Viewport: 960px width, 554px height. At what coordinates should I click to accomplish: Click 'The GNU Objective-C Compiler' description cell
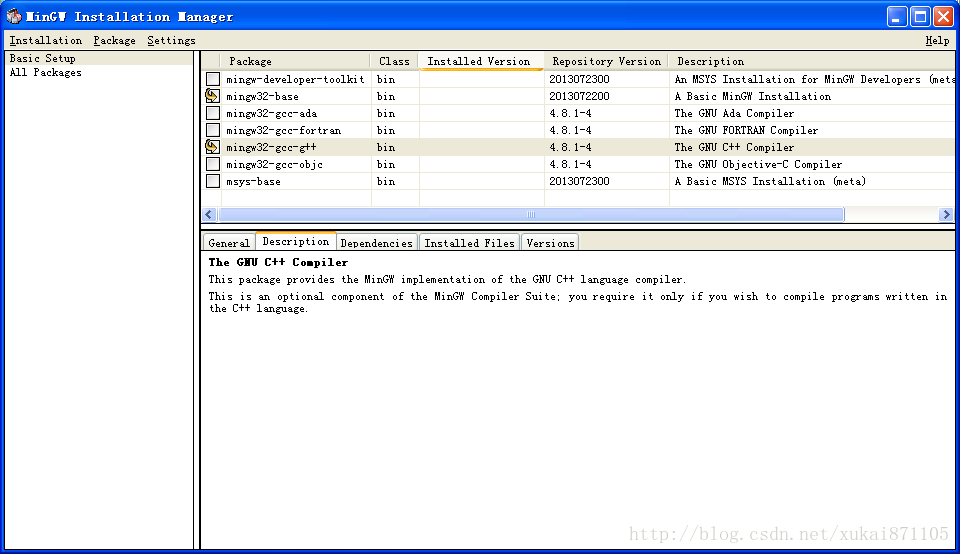click(758, 164)
